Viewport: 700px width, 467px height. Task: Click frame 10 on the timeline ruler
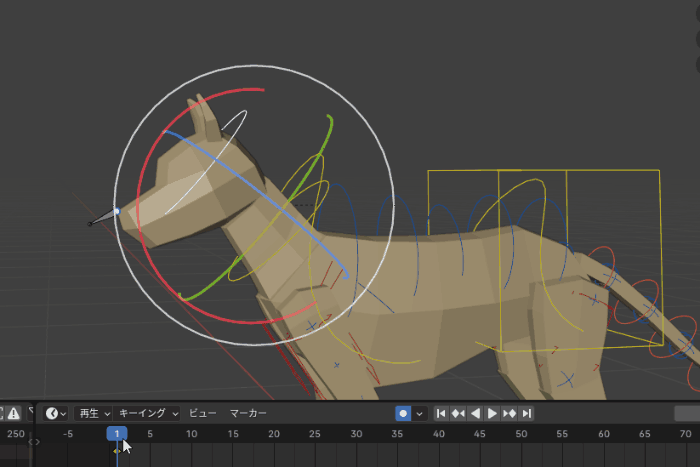tap(192, 434)
